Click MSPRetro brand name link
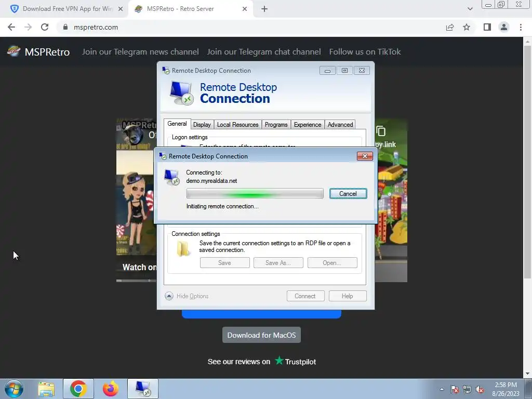The width and height of the screenshot is (532, 399). (47, 52)
